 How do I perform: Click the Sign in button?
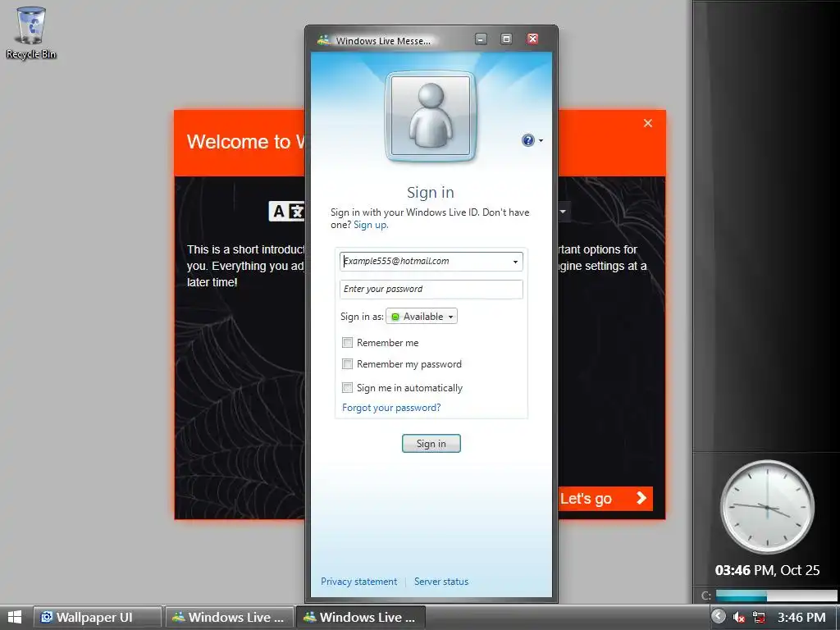431,444
